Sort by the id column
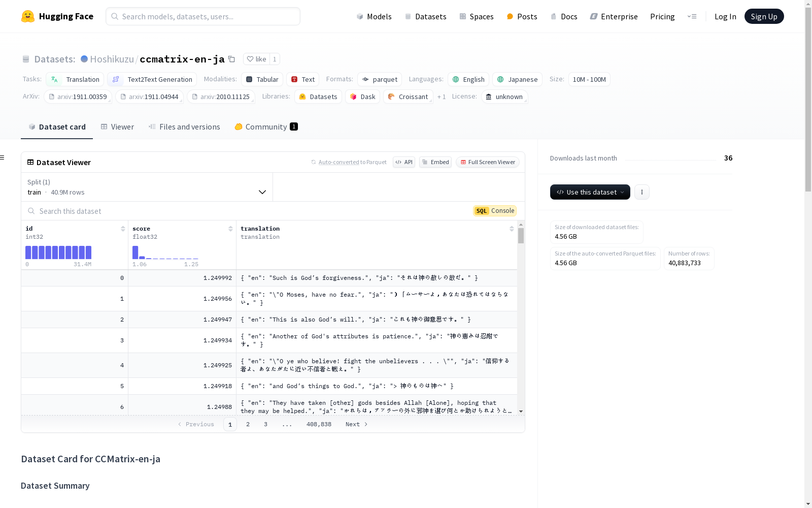Image resolution: width=812 pixels, height=508 pixels. 123,229
